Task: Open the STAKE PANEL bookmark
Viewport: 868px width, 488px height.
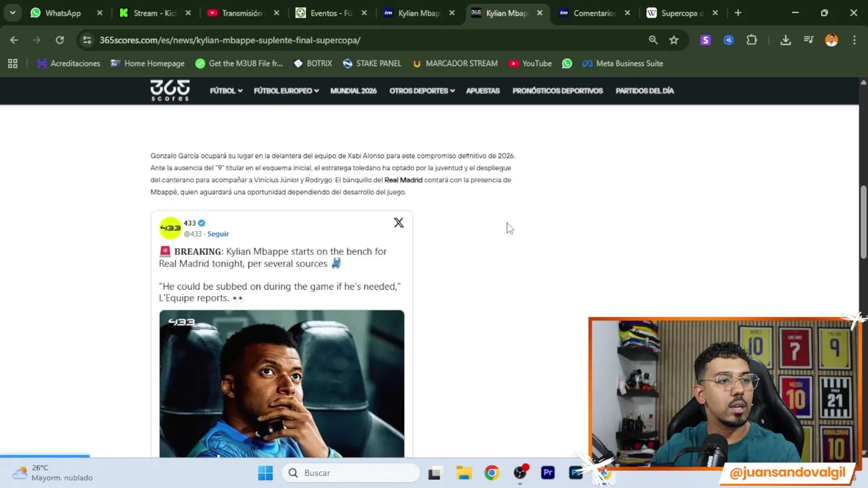Action: [372, 63]
